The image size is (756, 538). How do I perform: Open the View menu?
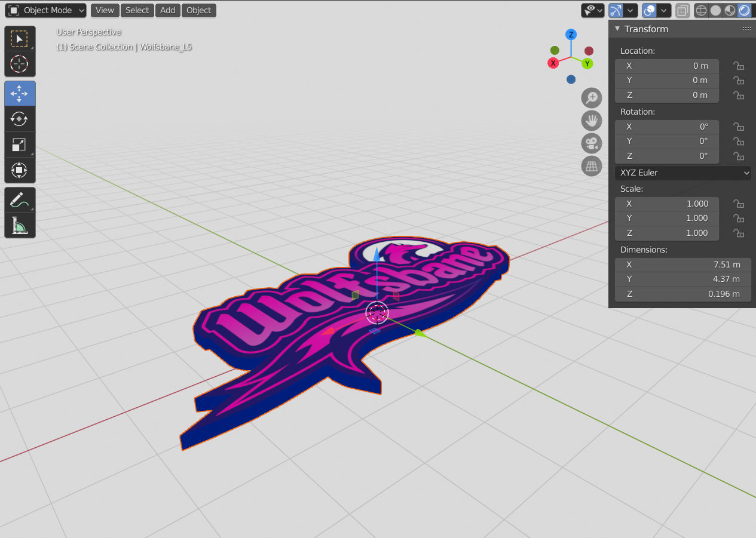[x=105, y=10]
